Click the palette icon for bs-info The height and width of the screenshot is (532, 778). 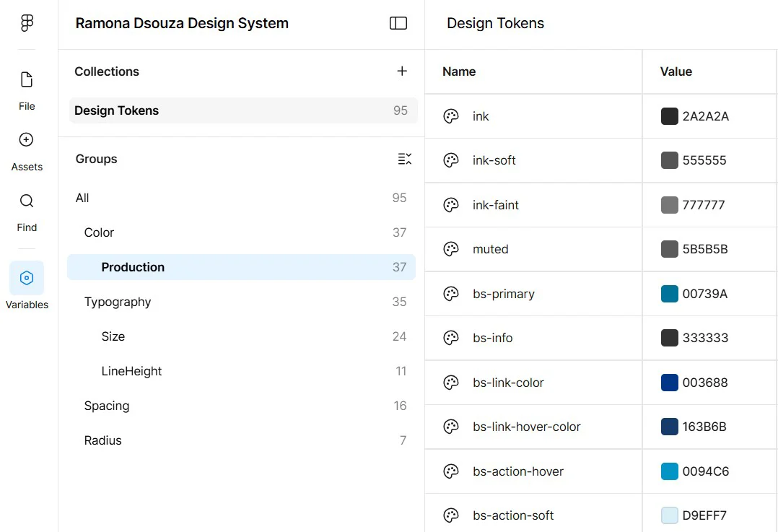(x=451, y=338)
